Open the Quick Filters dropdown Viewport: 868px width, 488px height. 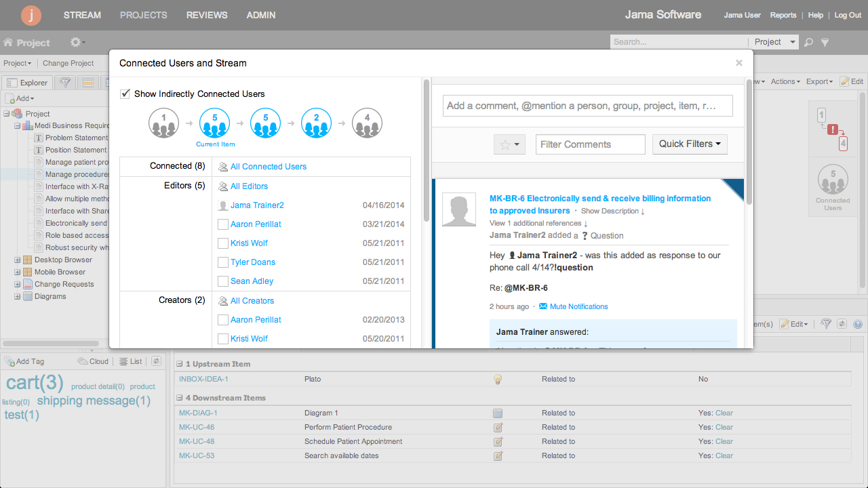tap(689, 144)
